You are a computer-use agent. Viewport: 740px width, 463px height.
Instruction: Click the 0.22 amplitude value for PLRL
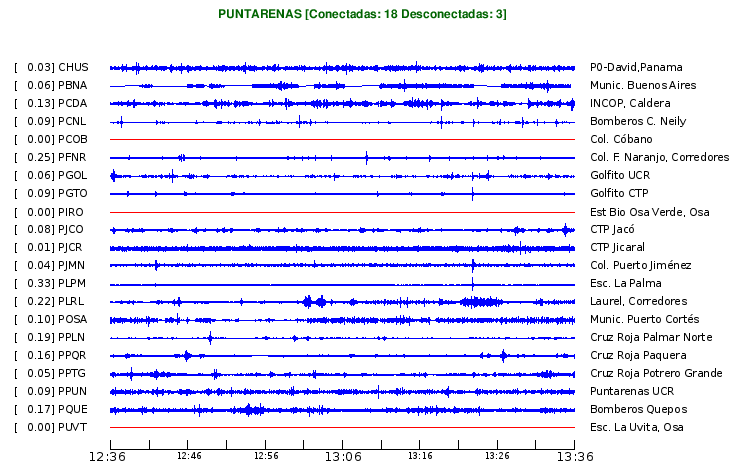coord(39,301)
